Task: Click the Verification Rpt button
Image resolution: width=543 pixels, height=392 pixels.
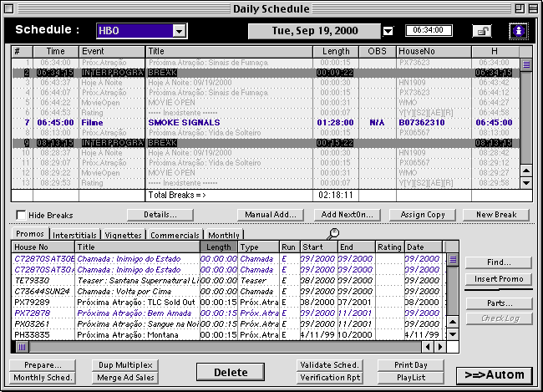Action: coord(330,378)
